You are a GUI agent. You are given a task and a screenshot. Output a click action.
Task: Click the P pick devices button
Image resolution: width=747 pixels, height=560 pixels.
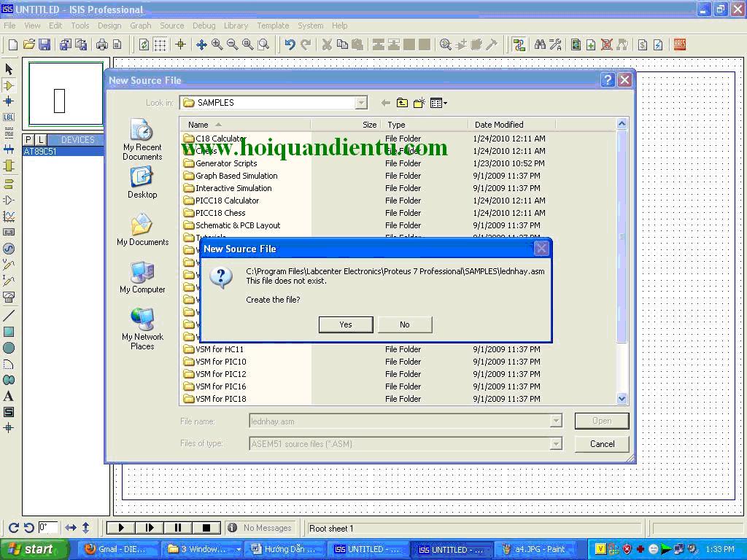(28, 139)
